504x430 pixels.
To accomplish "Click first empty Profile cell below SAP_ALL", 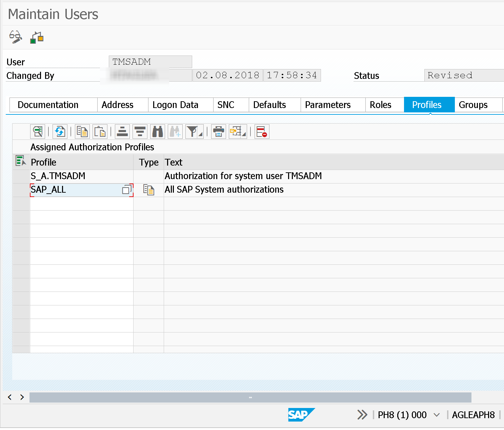I will (81, 203).
